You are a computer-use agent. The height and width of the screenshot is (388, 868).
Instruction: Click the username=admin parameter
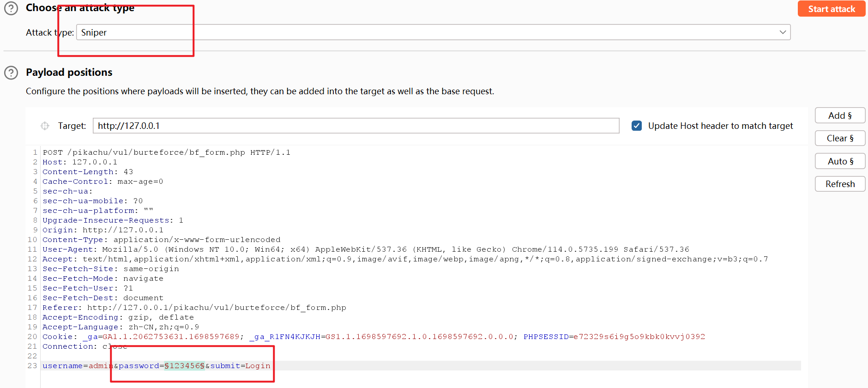tap(77, 366)
